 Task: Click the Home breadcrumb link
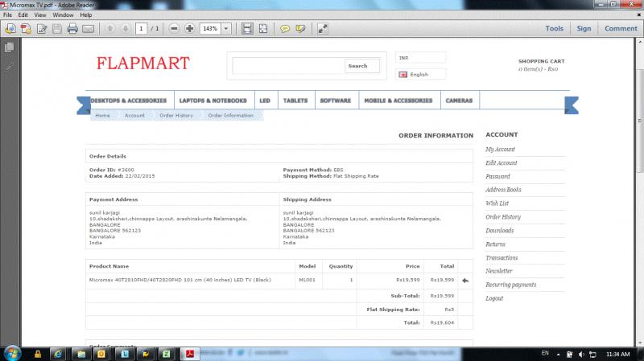point(103,116)
